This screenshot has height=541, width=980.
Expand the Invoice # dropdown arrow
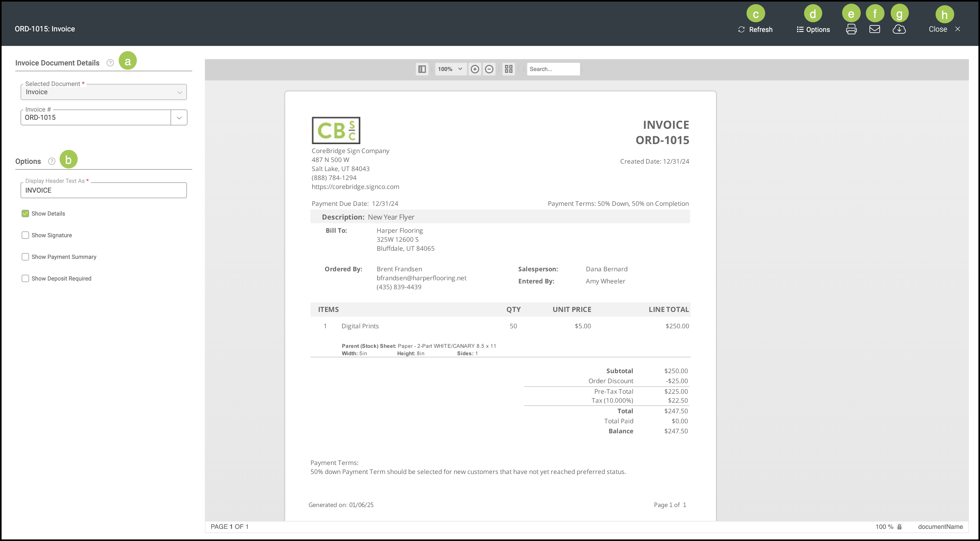[x=179, y=117]
